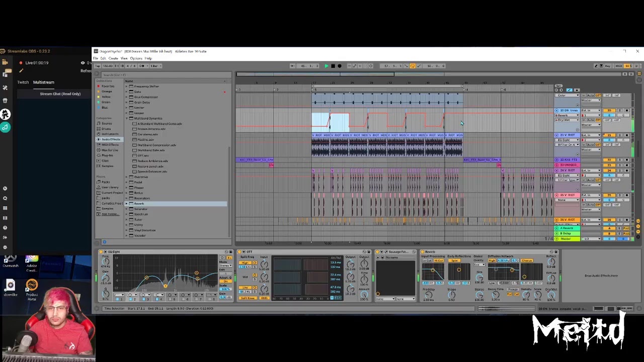The width and height of the screenshot is (644, 362).
Task: Expand the Reverb folder
Action: (x=127, y=204)
